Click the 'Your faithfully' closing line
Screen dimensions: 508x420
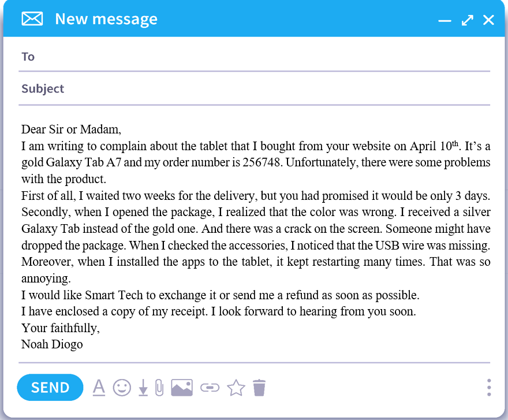(60, 328)
